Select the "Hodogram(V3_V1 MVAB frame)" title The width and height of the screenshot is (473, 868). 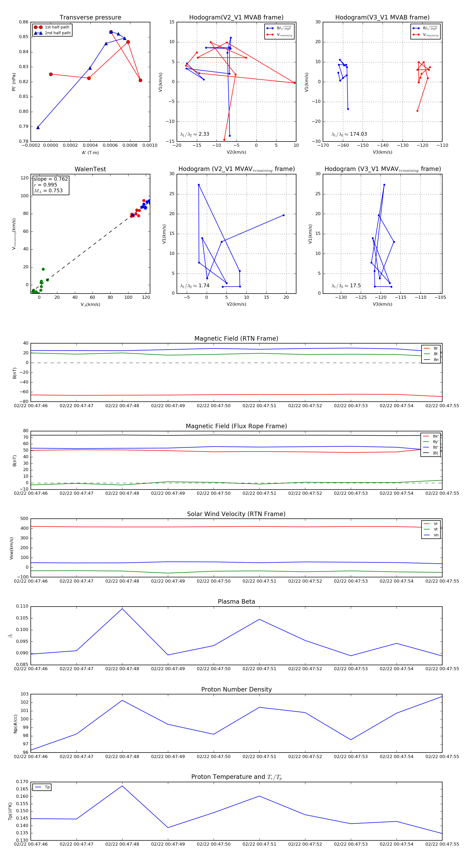(382, 18)
